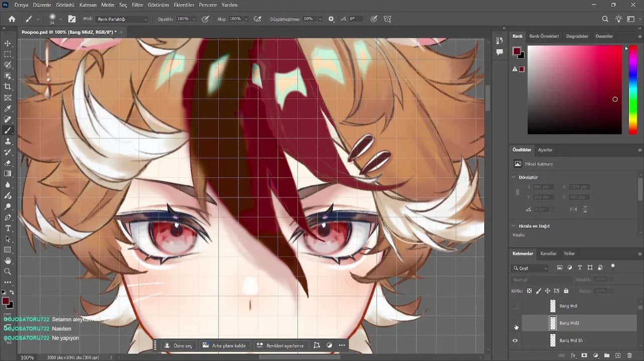Click the Home icon in options bar
644x361 pixels.
coord(12,19)
